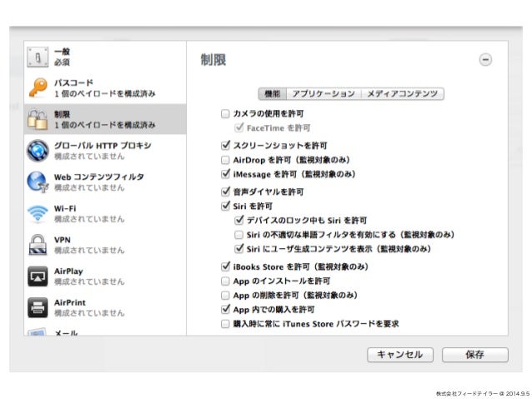Select the General (一般) switch icon

[x=38, y=57]
